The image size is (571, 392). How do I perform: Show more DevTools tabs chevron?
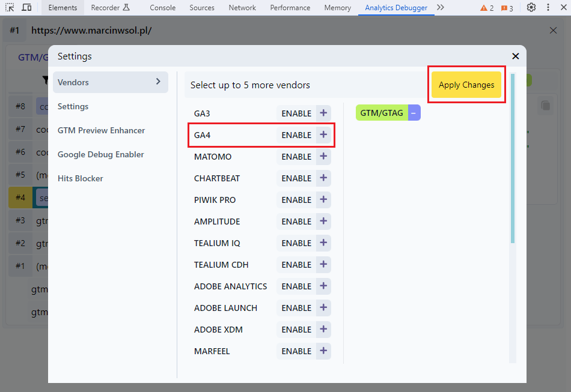coord(441,7)
